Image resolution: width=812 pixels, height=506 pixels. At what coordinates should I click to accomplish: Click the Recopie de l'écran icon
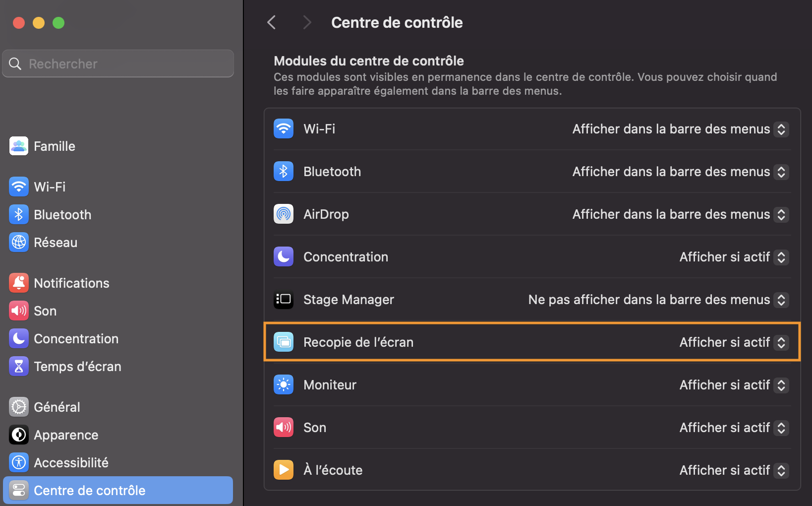click(x=284, y=342)
